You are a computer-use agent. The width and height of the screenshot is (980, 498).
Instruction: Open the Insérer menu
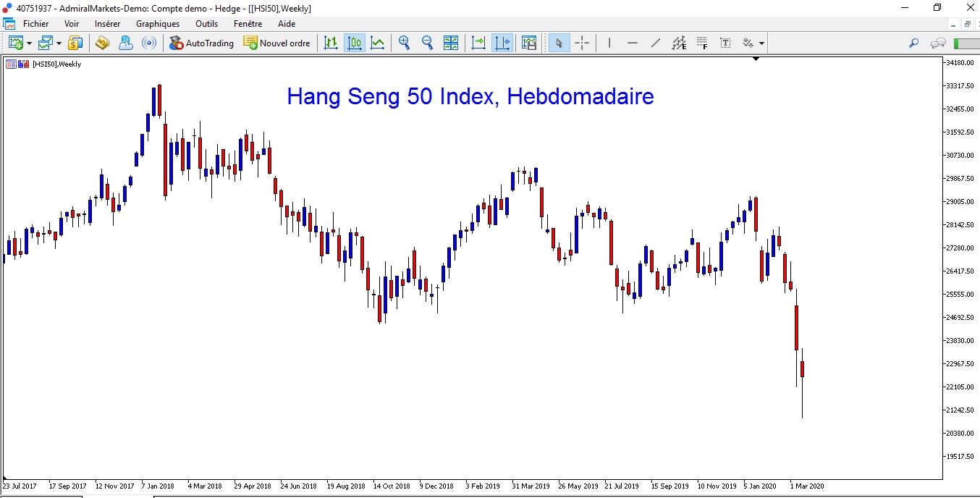107,24
